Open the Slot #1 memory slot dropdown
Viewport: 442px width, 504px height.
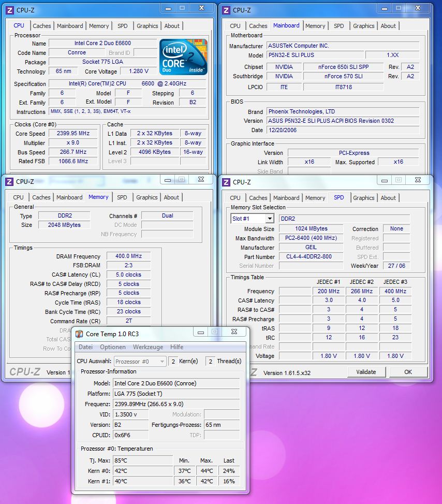(252, 219)
